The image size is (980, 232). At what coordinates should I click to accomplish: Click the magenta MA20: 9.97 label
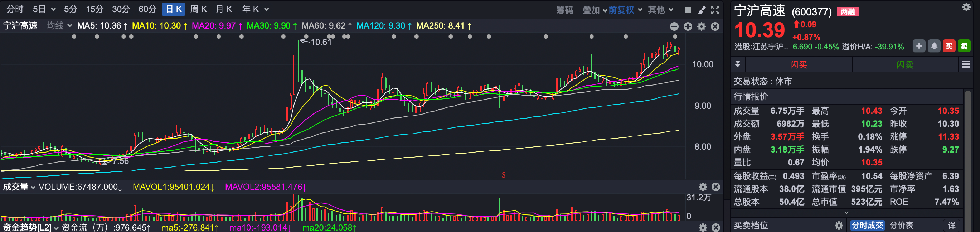pyautogui.click(x=217, y=26)
